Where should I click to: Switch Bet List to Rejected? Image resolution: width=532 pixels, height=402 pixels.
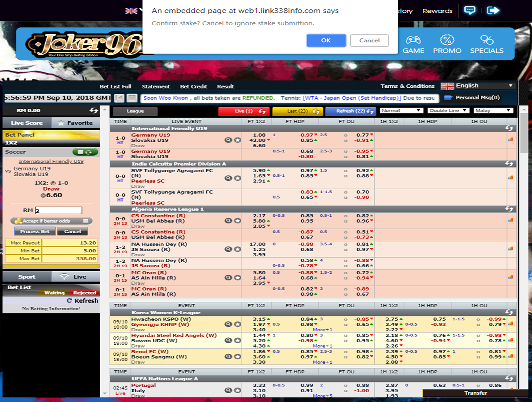(85, 293)
